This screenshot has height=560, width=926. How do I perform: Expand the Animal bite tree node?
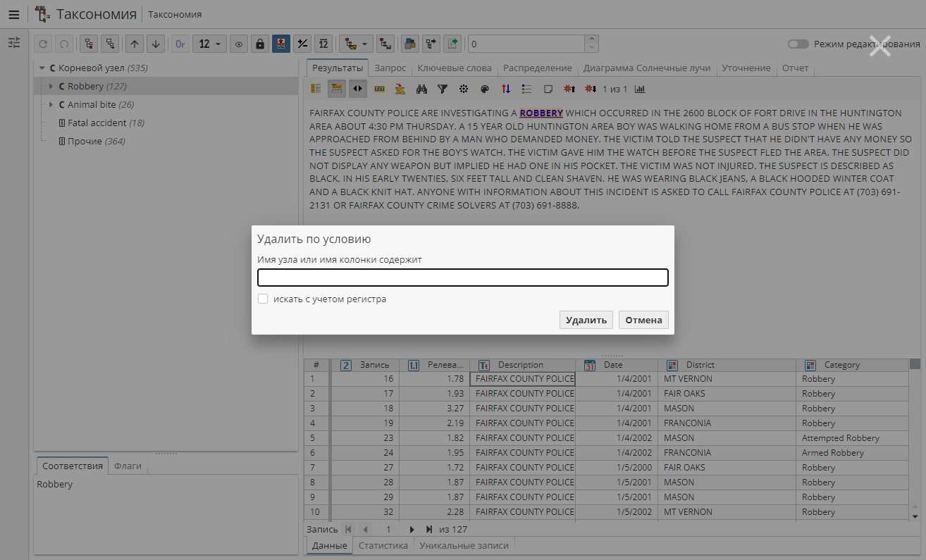pyautogui.click(x=51, y=105)
